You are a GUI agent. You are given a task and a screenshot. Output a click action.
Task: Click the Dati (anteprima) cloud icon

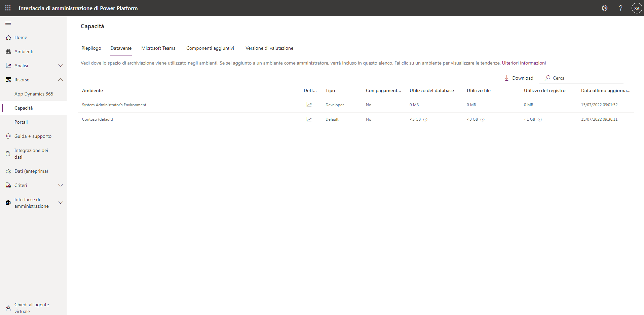click(x=8, y=171)
